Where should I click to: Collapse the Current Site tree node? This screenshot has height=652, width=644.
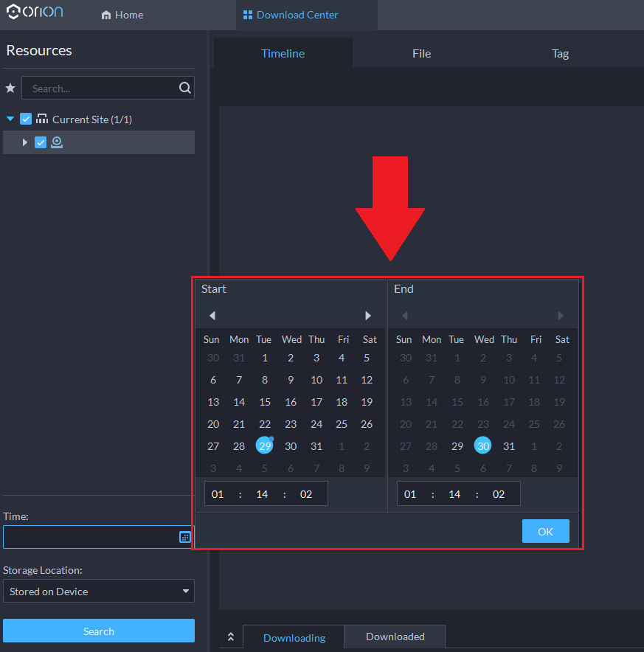click(x=10, y=119)
